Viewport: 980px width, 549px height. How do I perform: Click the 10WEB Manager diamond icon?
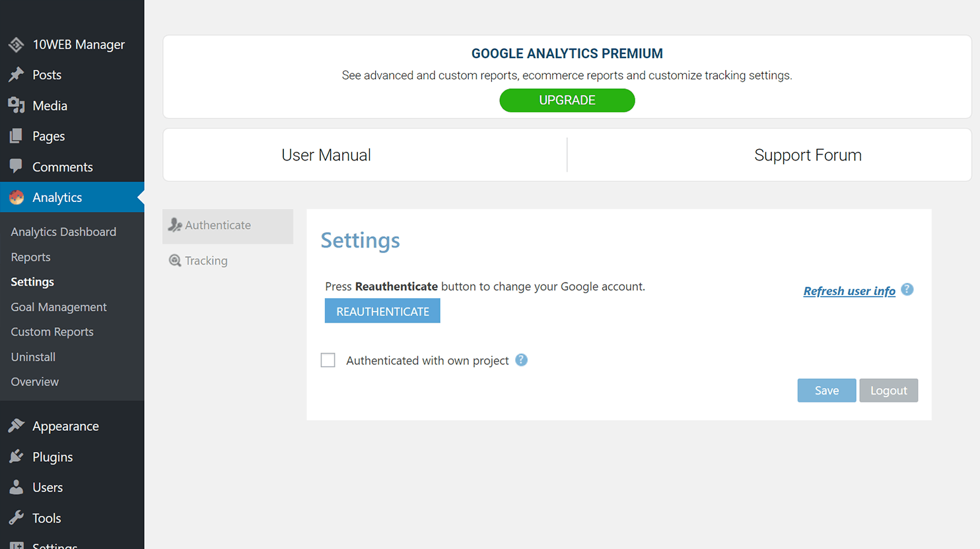[17, 44]
